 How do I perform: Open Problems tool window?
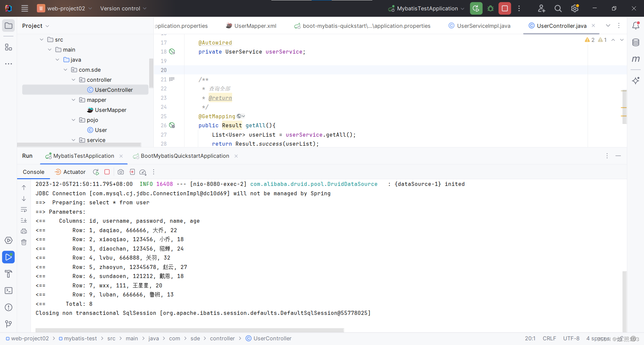pyautogui.click(x=8, y=307)
